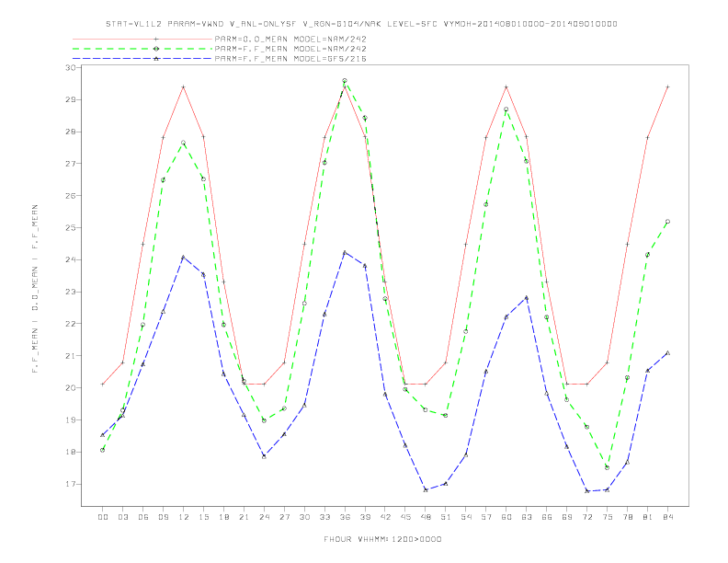Click forecast hour label 06 on x-axis
The height and width of the screenshot is (563, 728).
[x=143, y=517]
